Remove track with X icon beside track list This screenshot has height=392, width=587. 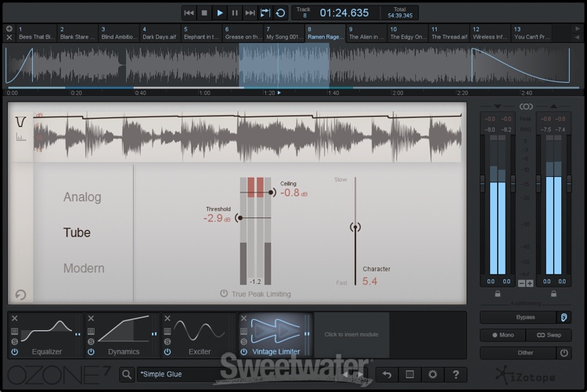pos(9,37)
